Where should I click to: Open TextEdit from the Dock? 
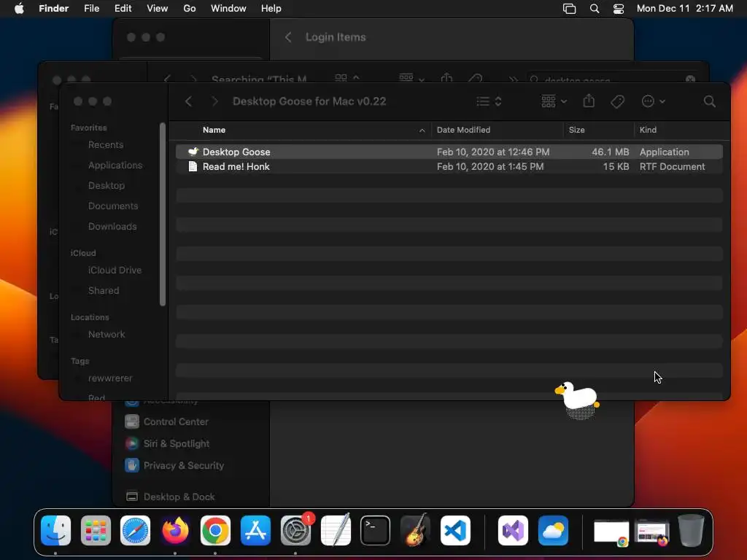(x=336, y=530)
